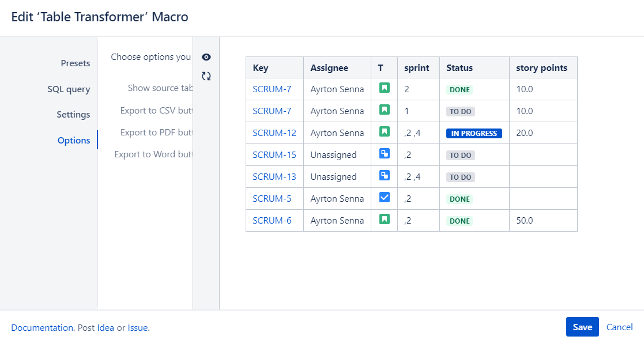The image size is (644, 340).
Task: Click story icon in SCRUM-12 row
Action: click(x=384, y=132)
